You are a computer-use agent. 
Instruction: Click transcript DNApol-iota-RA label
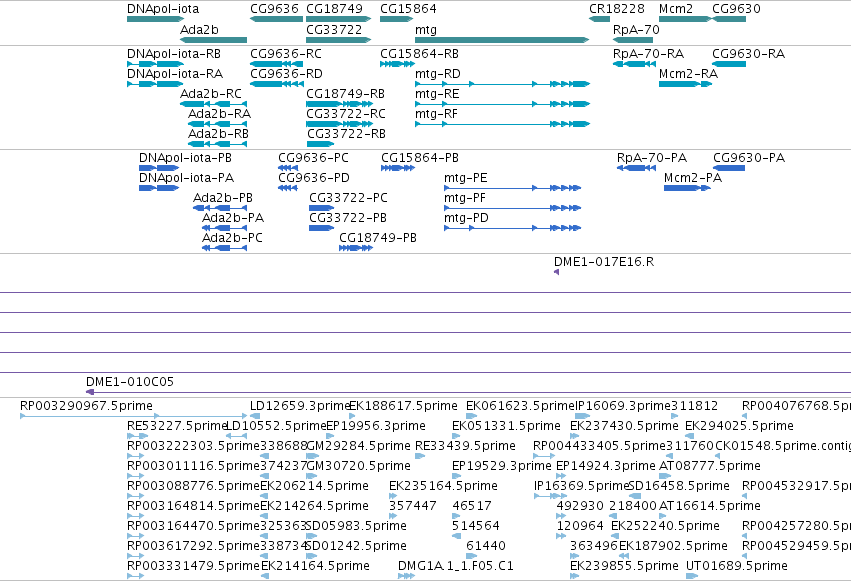click(x=175, y=74)
